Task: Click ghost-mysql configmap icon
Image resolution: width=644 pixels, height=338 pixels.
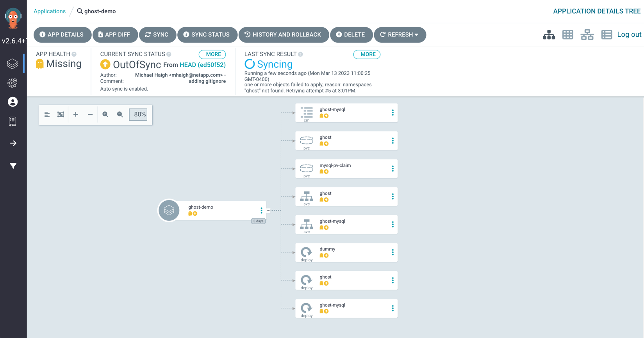Action: tap(307, 112)
